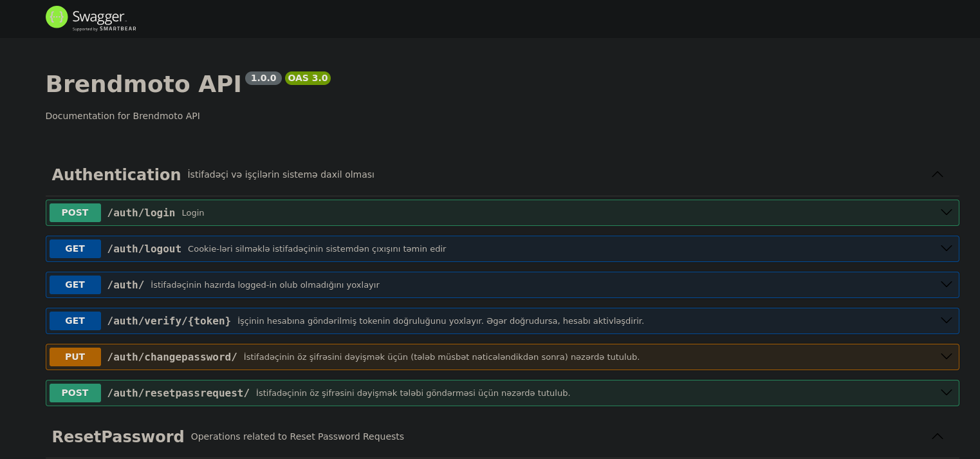Click the OAS 3.0 badge

pyautogui.click(x=308, y=78)
